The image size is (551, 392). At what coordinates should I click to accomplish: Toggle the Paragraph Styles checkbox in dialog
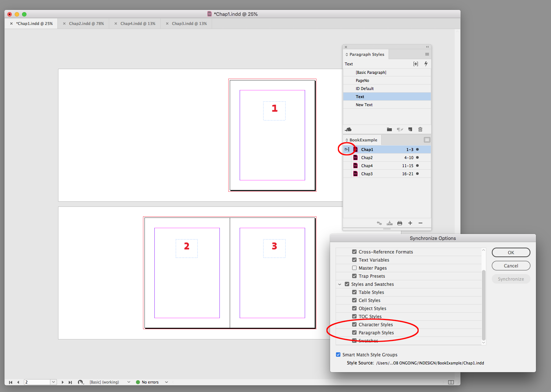354,333
